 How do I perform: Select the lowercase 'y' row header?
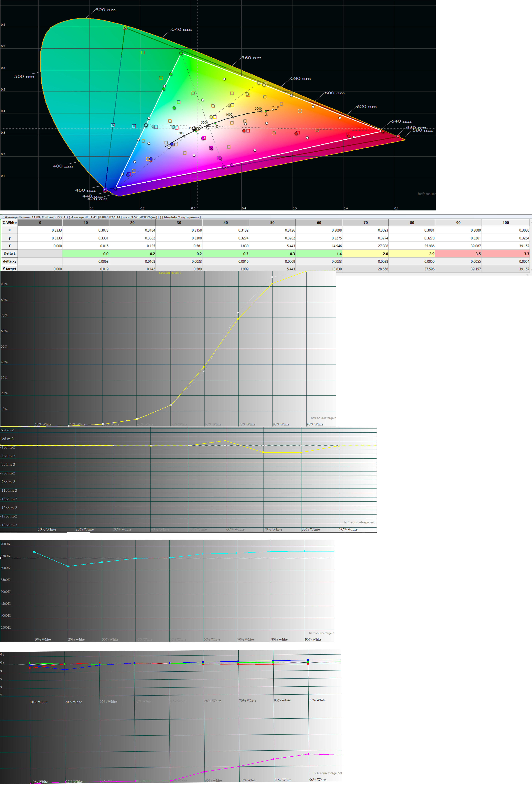pos(9,238)
